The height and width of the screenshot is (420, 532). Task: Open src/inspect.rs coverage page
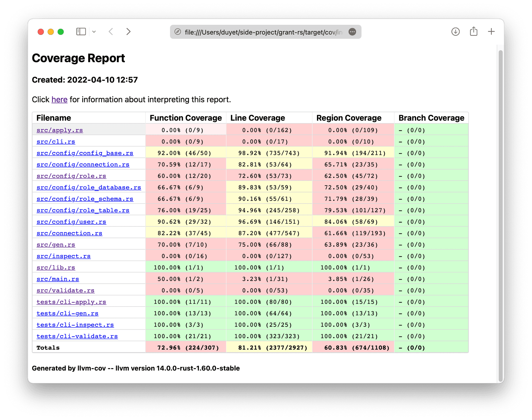63,256
